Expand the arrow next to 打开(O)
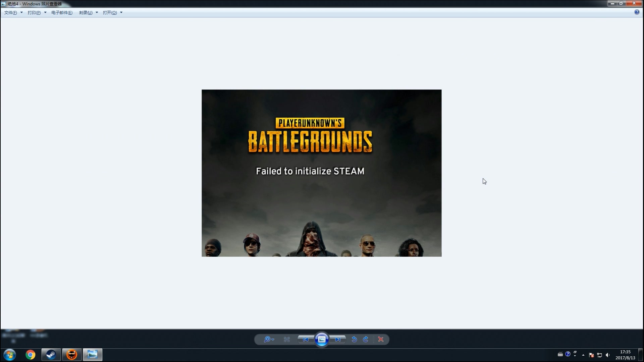The height and width of the screenshot is (362, 644). click(121, 13)
